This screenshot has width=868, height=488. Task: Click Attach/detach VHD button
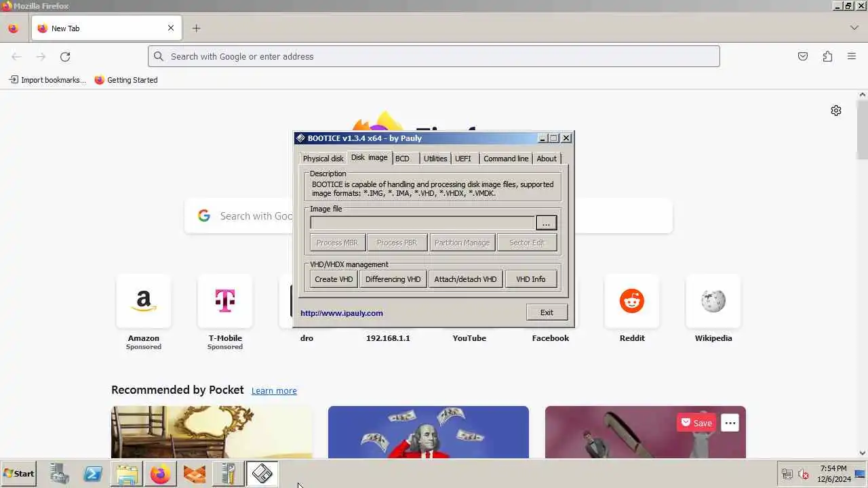click(465, 279)
